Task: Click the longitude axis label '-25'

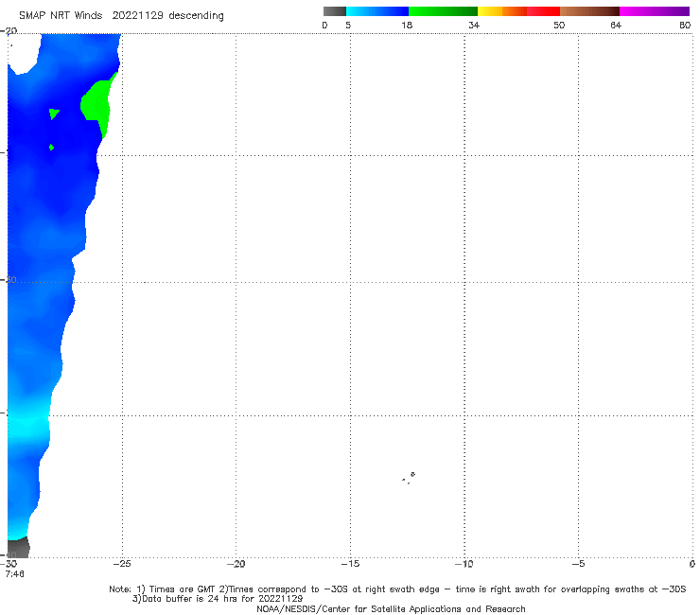Action: (x=122, y=564)
